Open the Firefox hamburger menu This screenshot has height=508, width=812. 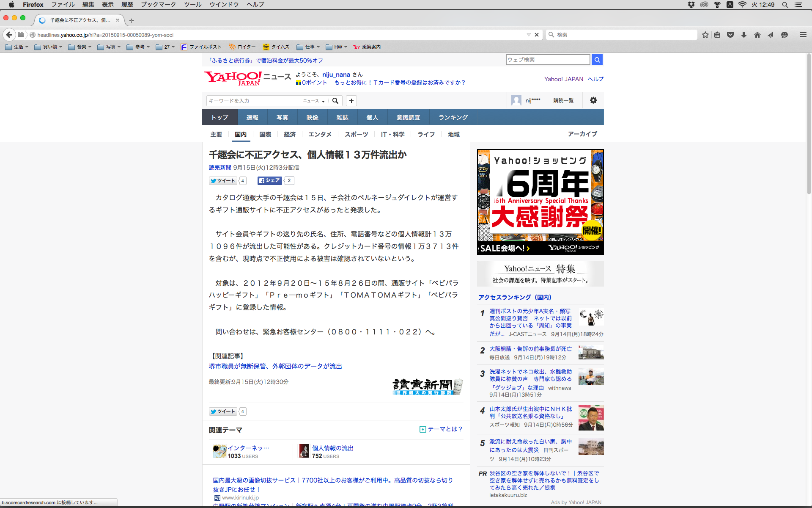coord(803,35)
